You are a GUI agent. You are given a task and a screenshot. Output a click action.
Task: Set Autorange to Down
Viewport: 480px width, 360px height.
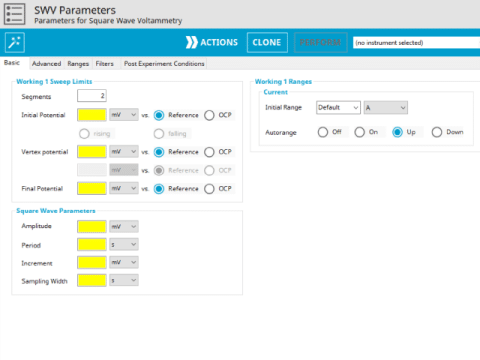pos(437,132)
